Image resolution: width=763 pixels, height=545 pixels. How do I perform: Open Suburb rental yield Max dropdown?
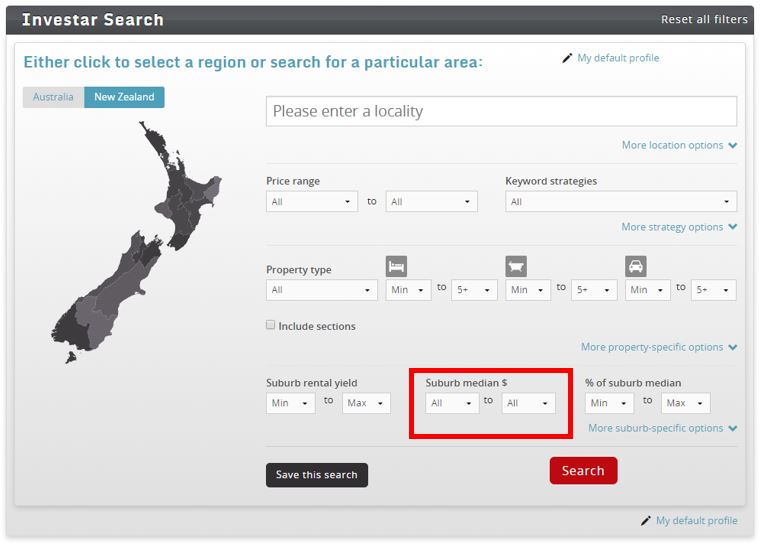(366, 403)
